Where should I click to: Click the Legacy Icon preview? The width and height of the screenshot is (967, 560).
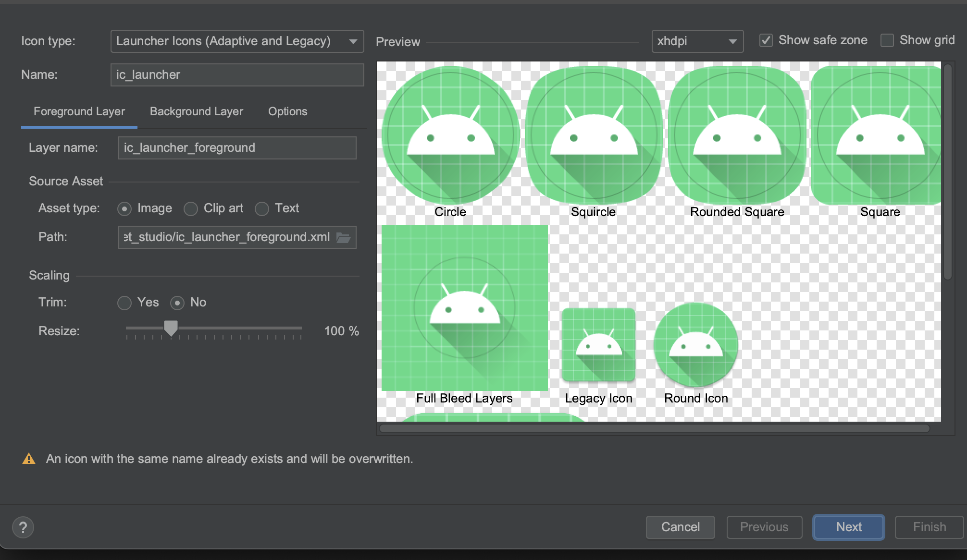click(598, 345)
